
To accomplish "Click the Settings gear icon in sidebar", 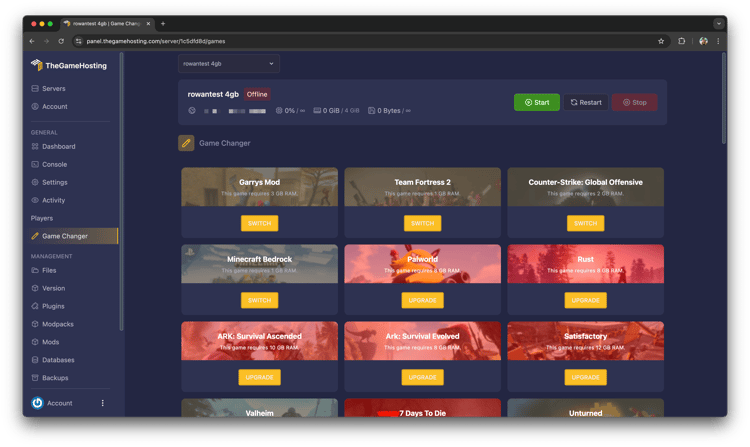I will (35, 182).
